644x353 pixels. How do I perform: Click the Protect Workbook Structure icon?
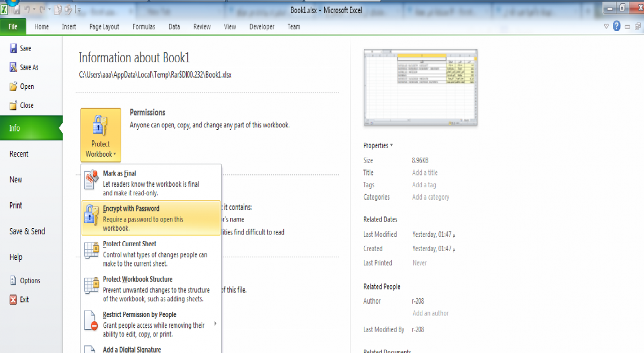(x=92, y=285)
